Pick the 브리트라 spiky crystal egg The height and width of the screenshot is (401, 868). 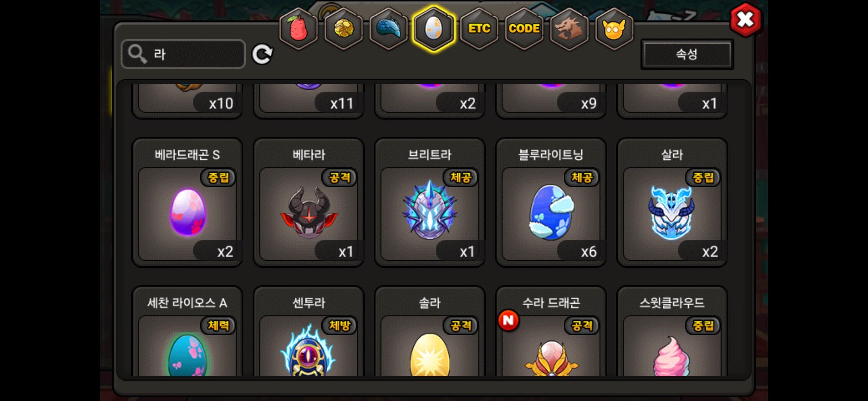click(430, 202)
